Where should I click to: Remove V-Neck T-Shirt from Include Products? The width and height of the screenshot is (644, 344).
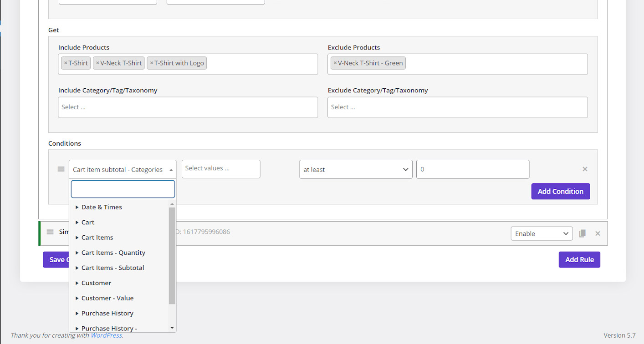pyautogui.click(x=97, y=63)
